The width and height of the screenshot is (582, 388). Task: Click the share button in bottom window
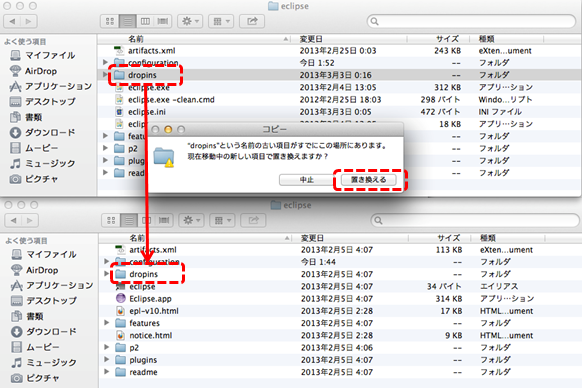pos(253,220)
